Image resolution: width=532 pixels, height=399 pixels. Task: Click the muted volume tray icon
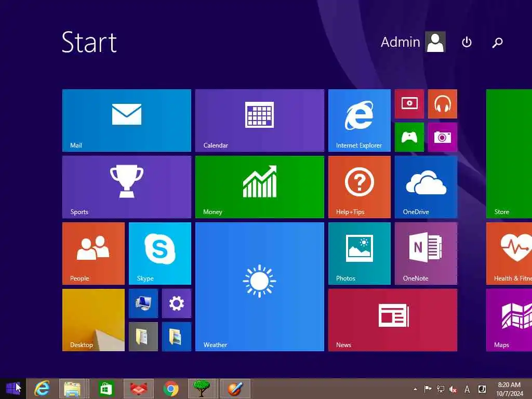pos(453,389)
